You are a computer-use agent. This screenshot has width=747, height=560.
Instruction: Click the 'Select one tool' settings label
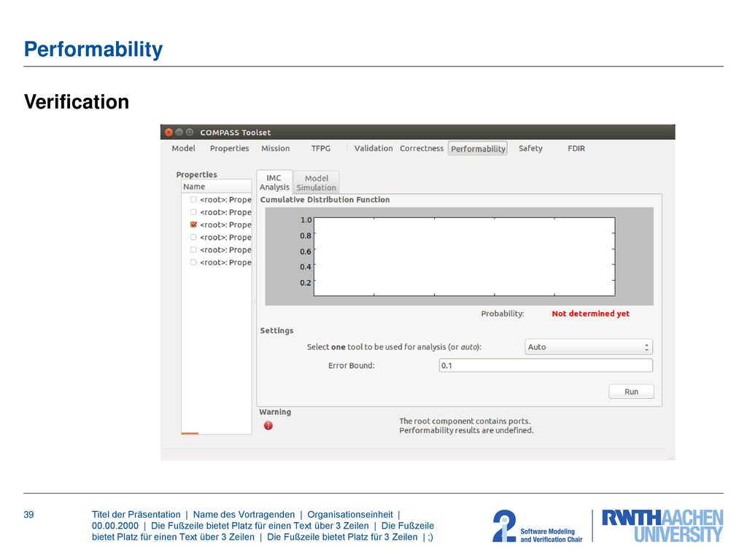[x=394, y=347]
